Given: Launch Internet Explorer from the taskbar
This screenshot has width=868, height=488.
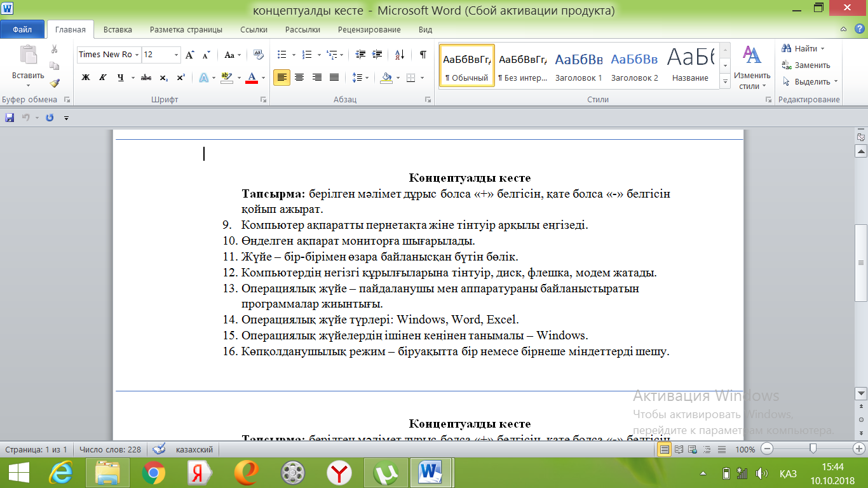Looking at the screenshot, I should [62, 473].
